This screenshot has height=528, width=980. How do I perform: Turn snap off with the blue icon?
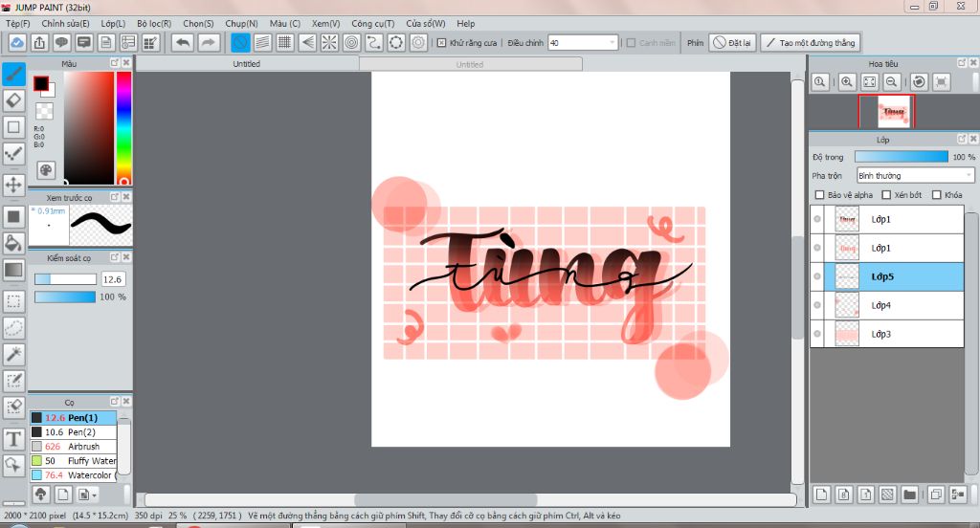click(240, 42)
